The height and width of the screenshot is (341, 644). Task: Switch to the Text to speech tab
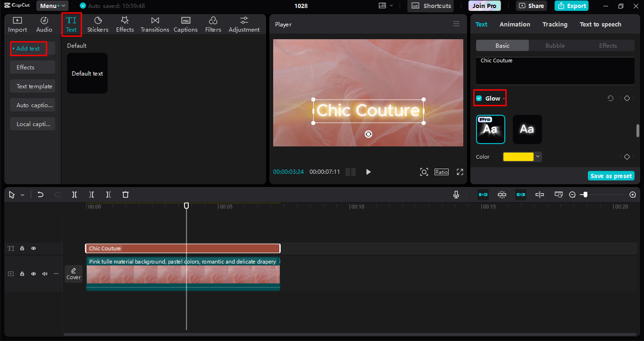pos(600,24)
